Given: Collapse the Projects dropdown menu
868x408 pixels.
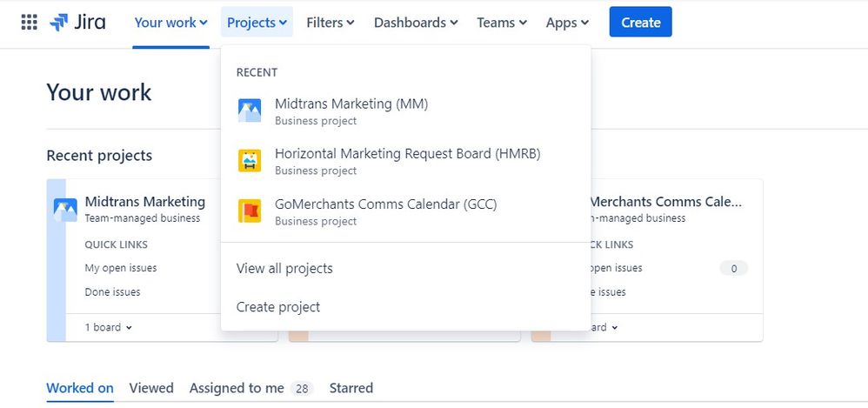Looking at the screenshot, I should [257, 22].
